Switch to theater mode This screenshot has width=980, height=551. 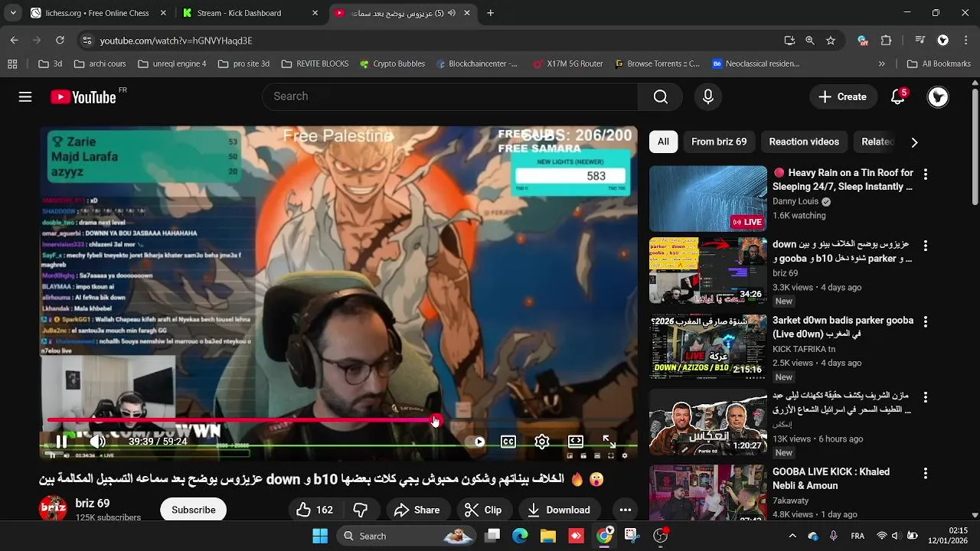[576, 442]
